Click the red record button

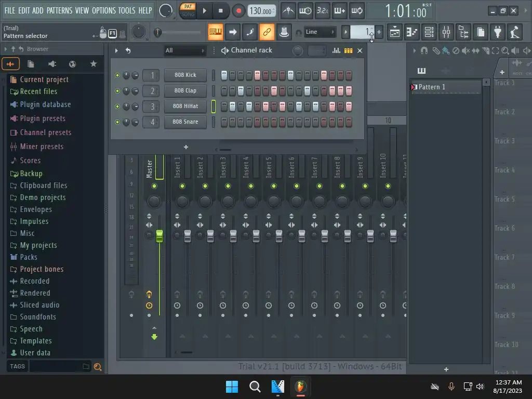pos(238,11)
